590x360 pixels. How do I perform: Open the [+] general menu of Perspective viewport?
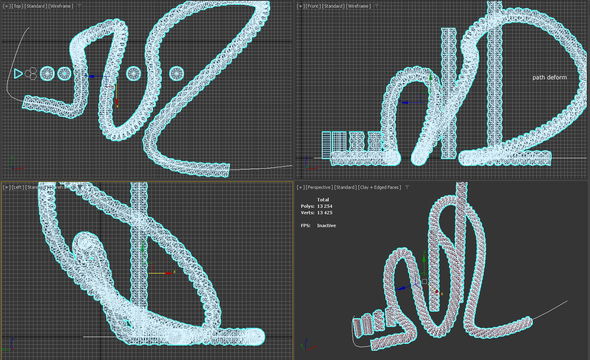pyautogui.click(x=301, y=187)
